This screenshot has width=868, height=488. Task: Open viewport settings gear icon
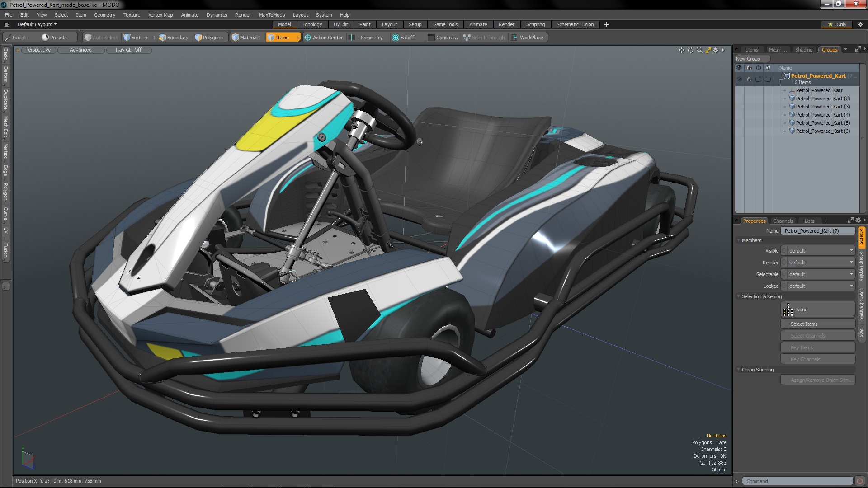(716, 50)
